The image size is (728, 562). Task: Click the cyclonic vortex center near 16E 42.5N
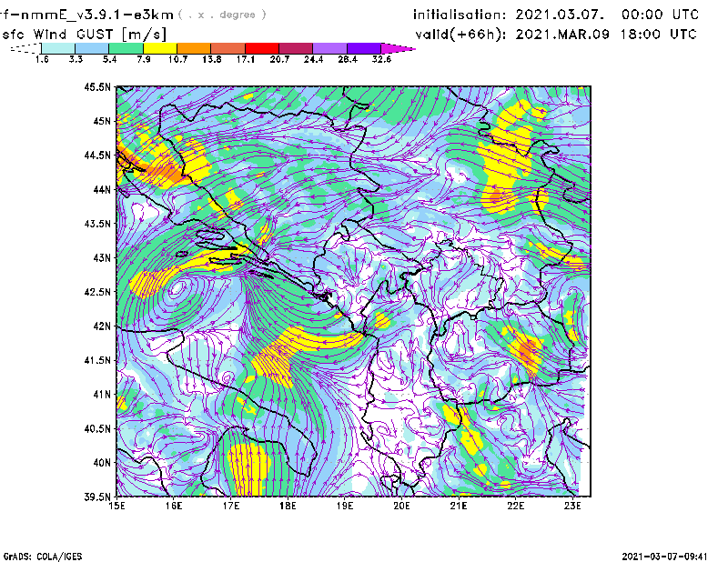[177, 290]
